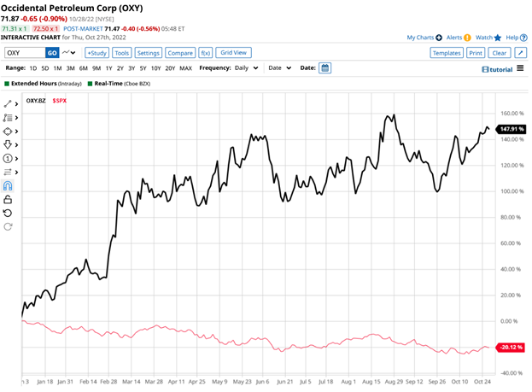Toggle Extended Hours intraday checkbox
Screen dimensions: 532x392
(x=8, y=84)
